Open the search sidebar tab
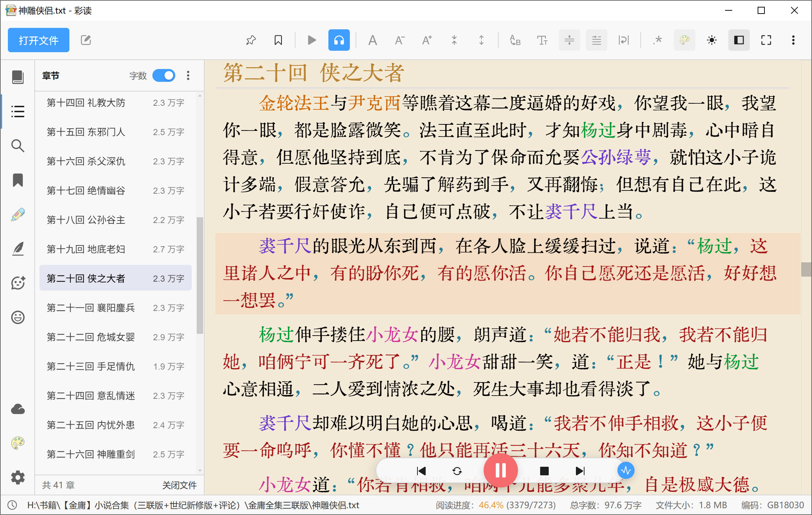This screenshot has height=515, width=812. (x=18, y=146)
